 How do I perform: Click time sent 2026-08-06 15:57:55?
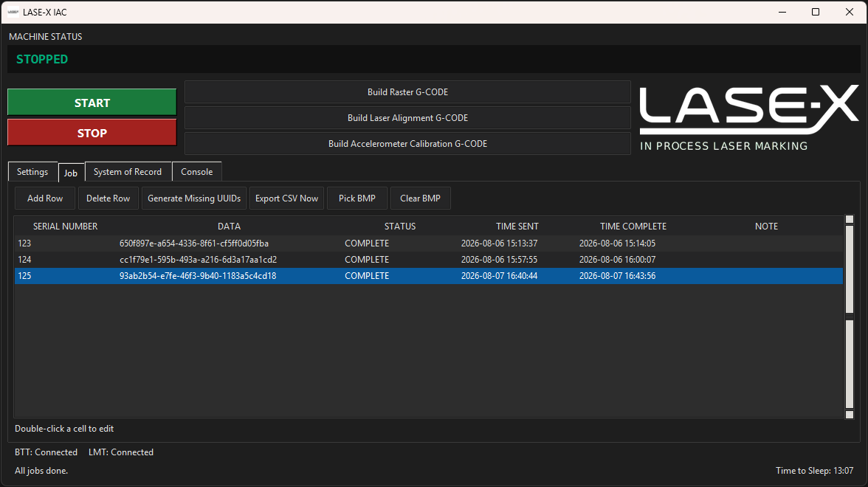499,260
